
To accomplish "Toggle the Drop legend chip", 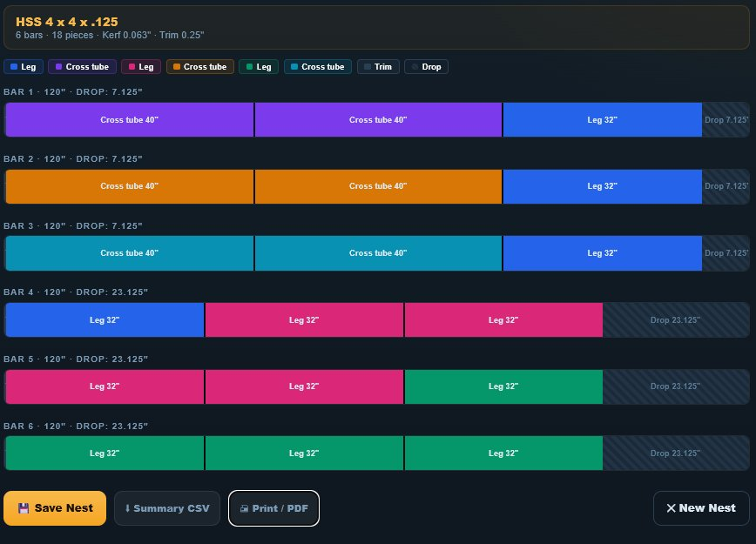I will pos(426,66).
